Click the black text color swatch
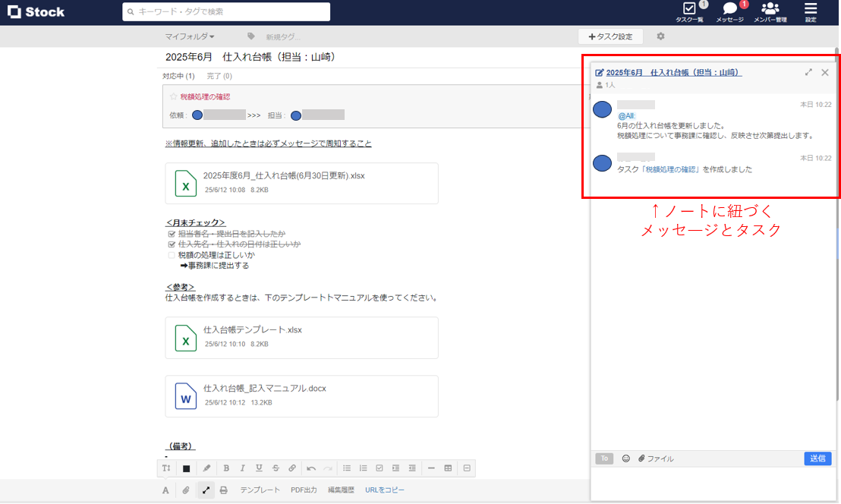The width and height of the screenshot is (841, 504). coord(186,468)
